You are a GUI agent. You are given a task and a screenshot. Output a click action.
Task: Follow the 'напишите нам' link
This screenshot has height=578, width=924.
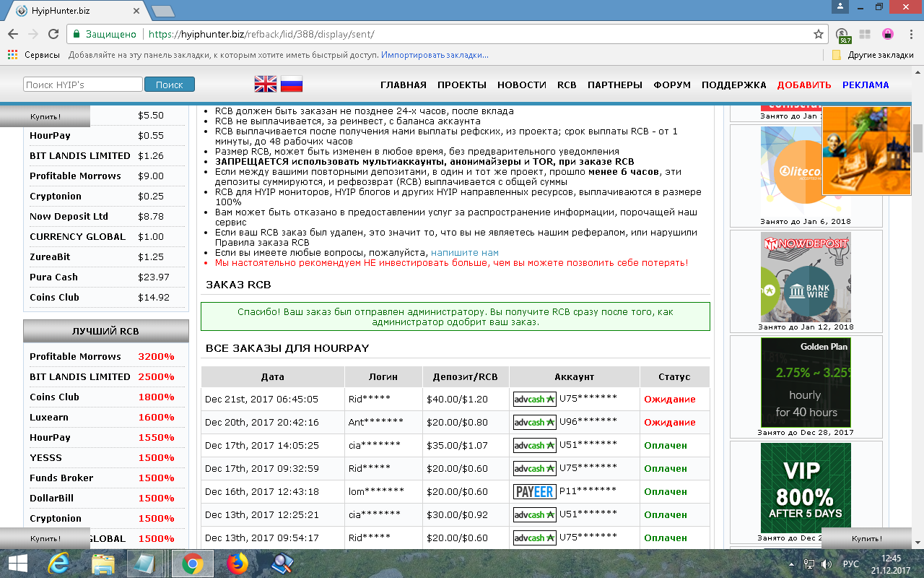tap(464, 253)
